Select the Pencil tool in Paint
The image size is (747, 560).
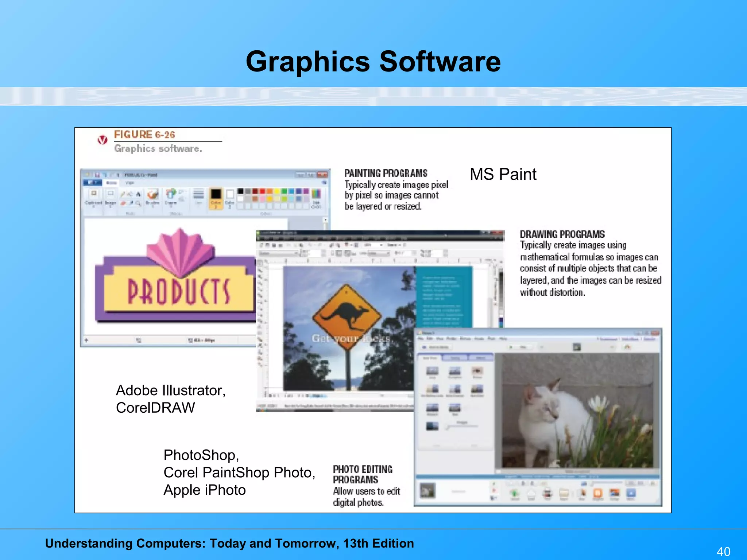pos(123,194)
